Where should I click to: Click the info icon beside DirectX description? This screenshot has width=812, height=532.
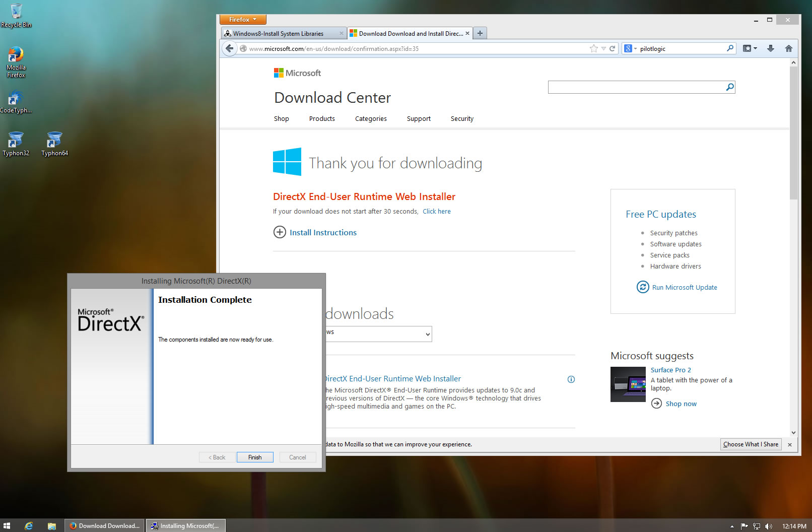[571, 379]
